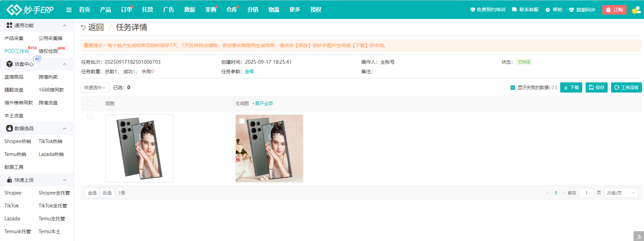Click the original phone image thumbnail
The height and width of the screenshot is (241, 644).
point(139,148)
